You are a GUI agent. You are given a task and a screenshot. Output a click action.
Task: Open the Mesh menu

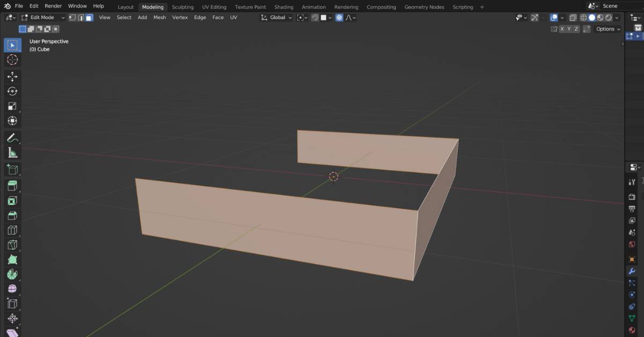[x=159, y=17]
